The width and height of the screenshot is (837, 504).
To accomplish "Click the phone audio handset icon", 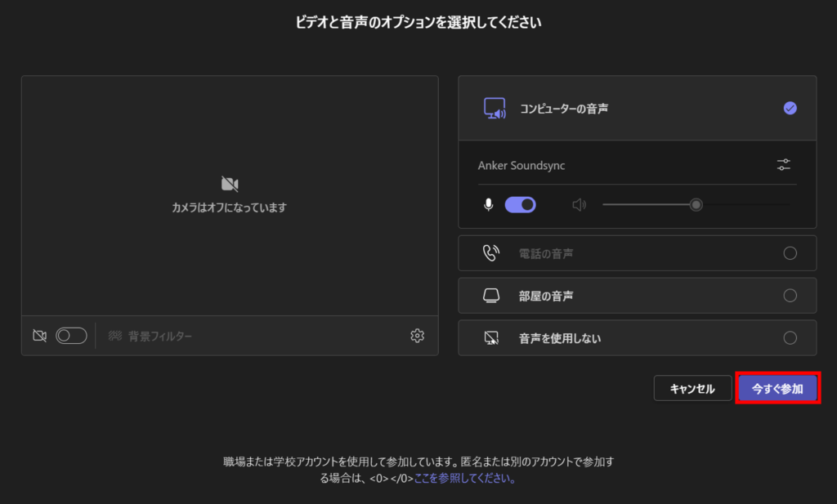I will coord(491,253).
